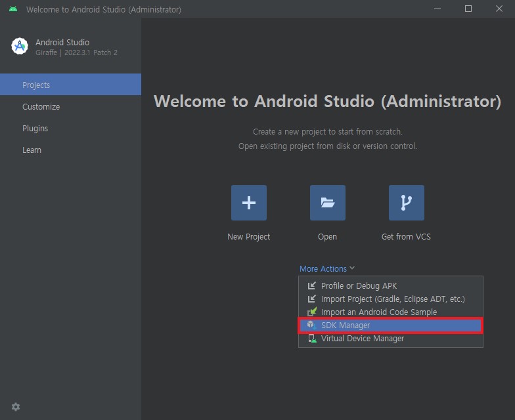Open SDK Manager from the menu
This screenshot has height=420, width=515.
tap(390, 325)
